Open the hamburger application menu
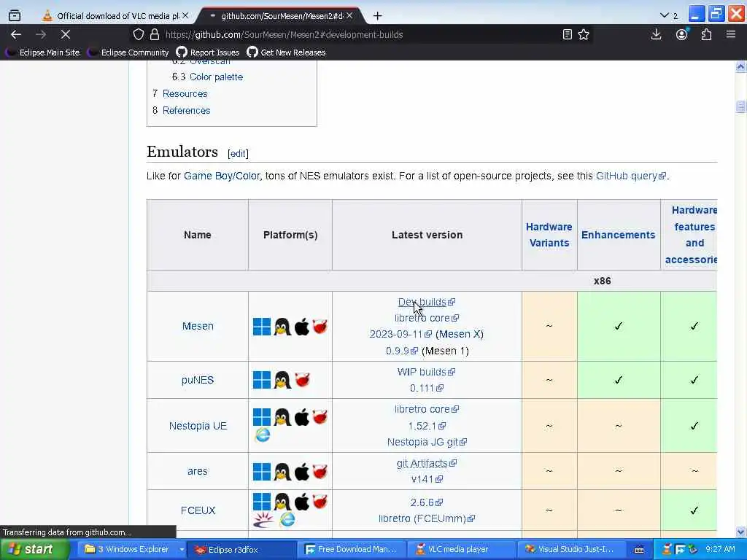 (x=731, y=34)
